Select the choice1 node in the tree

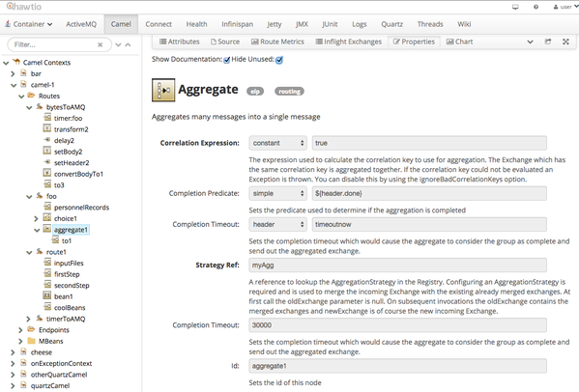click(66, 218)
